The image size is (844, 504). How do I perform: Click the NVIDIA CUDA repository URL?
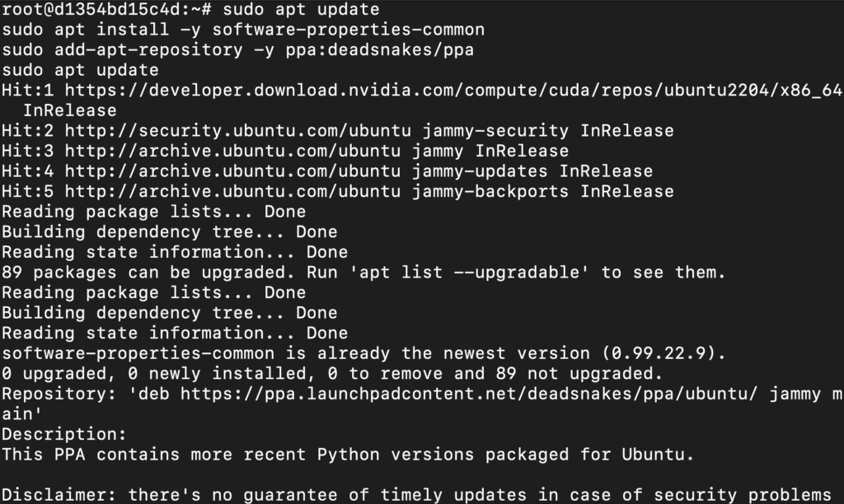tap(453, 91)
